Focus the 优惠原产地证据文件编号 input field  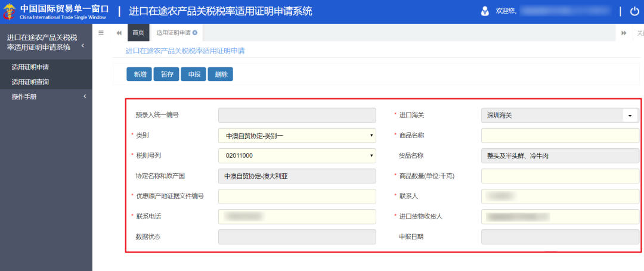pyautogui.click(x=297, y=197)
